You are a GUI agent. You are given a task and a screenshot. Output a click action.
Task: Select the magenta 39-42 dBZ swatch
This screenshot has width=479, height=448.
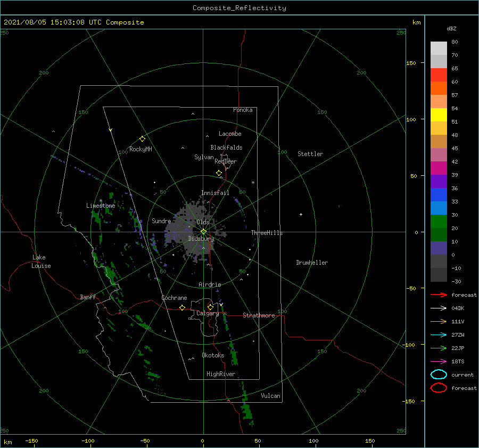point(439,168)
